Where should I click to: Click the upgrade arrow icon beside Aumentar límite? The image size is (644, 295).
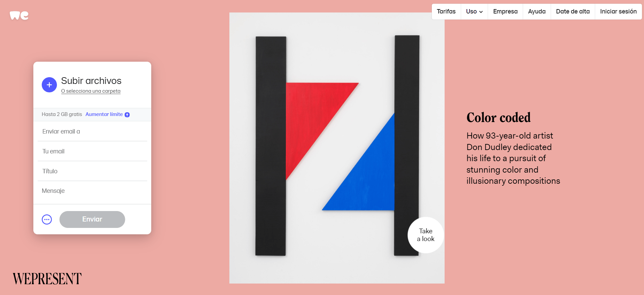[x=127, y=115]
